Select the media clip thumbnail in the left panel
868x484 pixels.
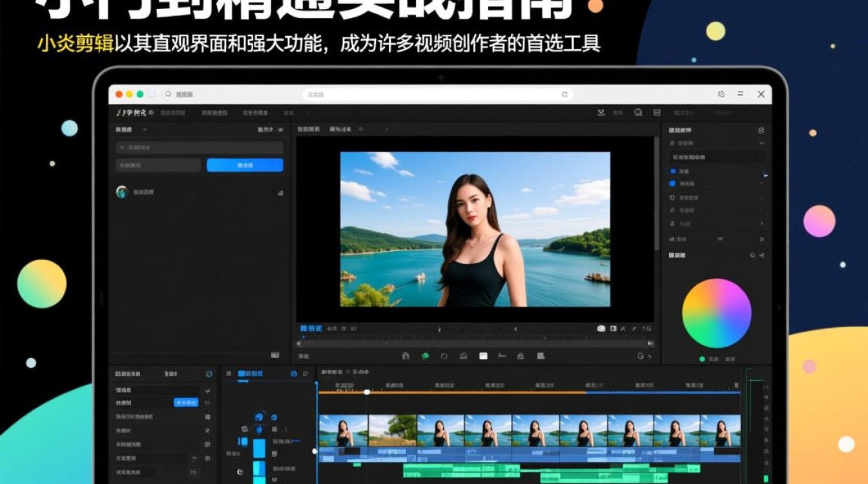[x=123, y=191]
